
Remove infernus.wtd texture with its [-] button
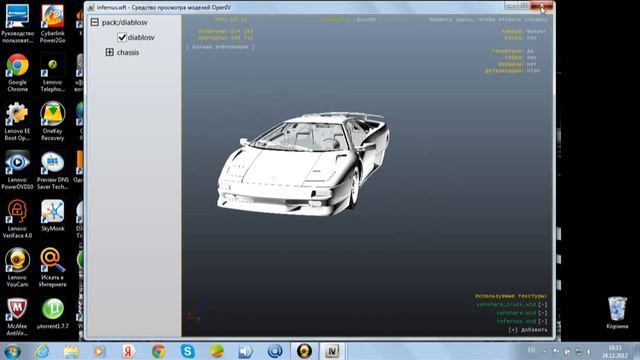tap(542, 321)
